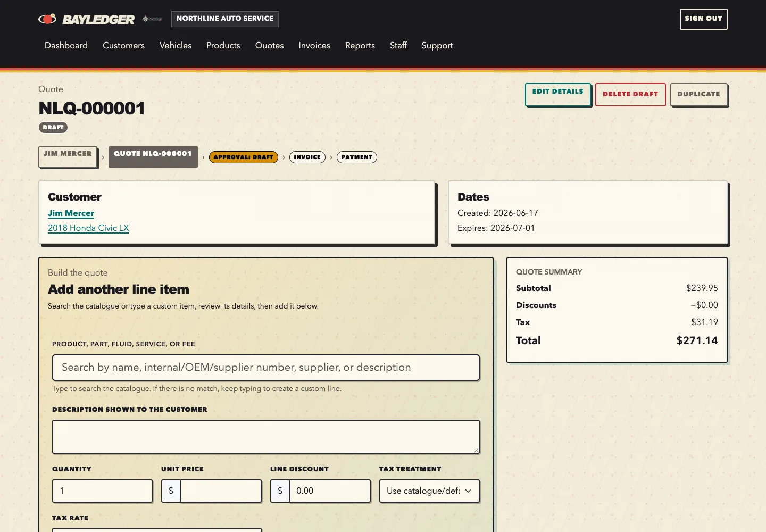Viewport: 766px width, 532px height.
Task: Open the 2018 Honda Civic LX link
Action: (x=88, y=228)
